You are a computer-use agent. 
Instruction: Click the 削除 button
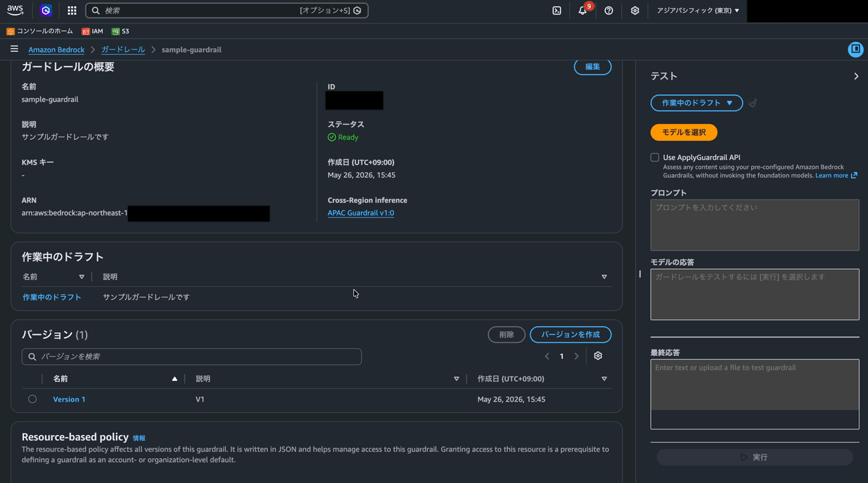pyautogui.click(x=507, y=334)
